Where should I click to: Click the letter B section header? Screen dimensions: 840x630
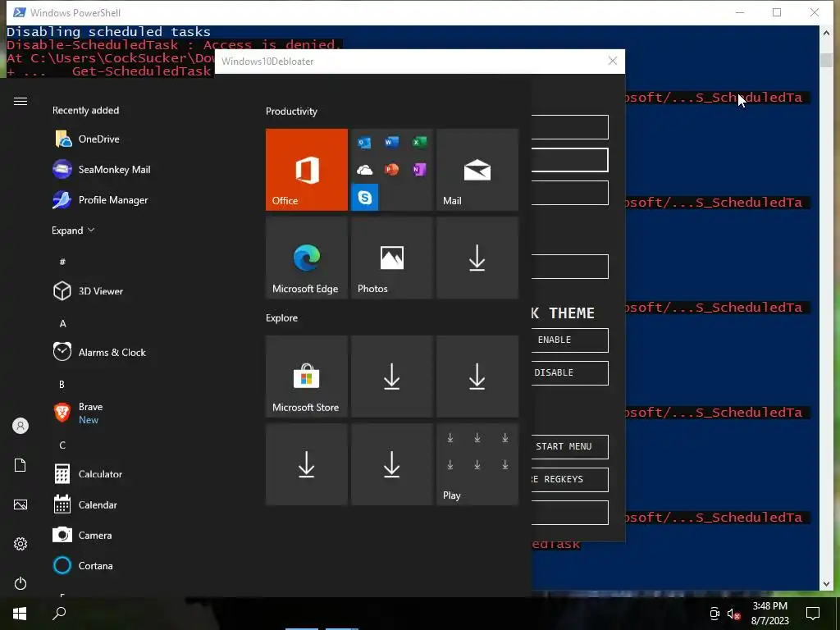[62, 384]
